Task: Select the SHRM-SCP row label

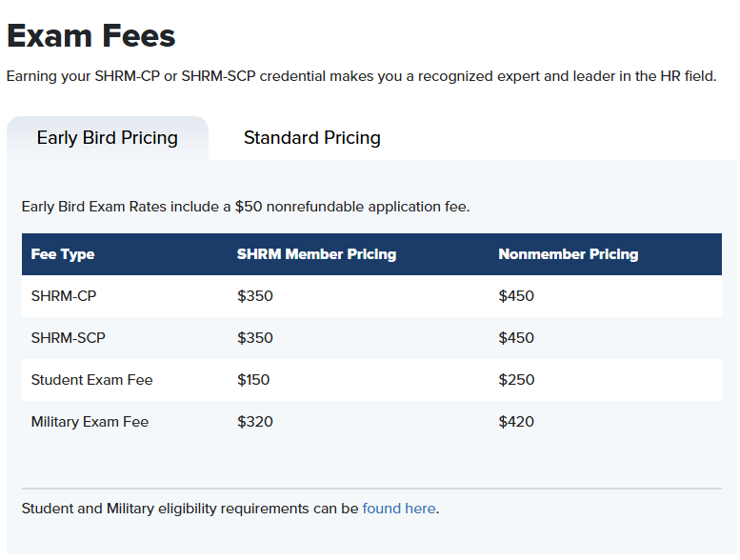Action: 68,338
